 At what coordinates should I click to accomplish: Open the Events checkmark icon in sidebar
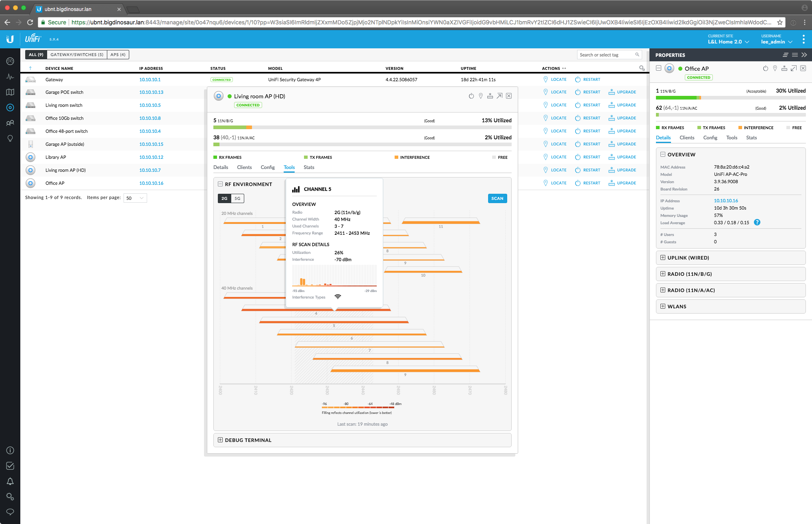click(x=10, y=466)
